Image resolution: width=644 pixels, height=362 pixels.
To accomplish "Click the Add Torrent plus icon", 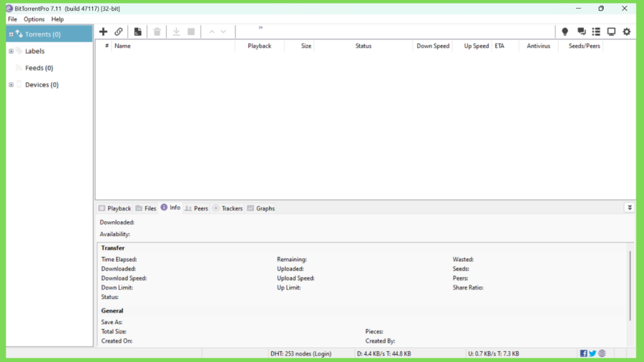I will [103, 31].
